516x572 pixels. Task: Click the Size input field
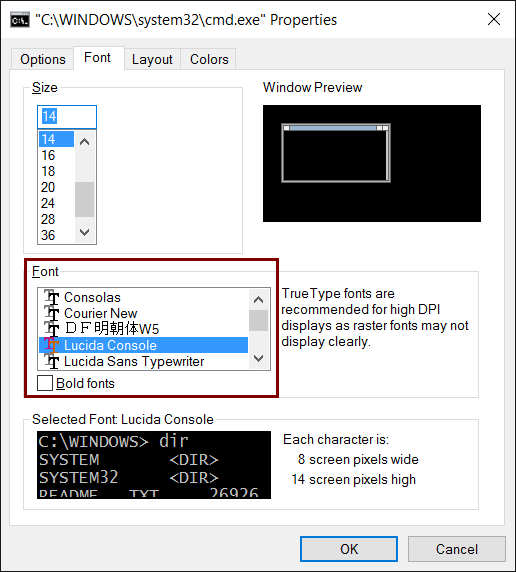point(67,117)
